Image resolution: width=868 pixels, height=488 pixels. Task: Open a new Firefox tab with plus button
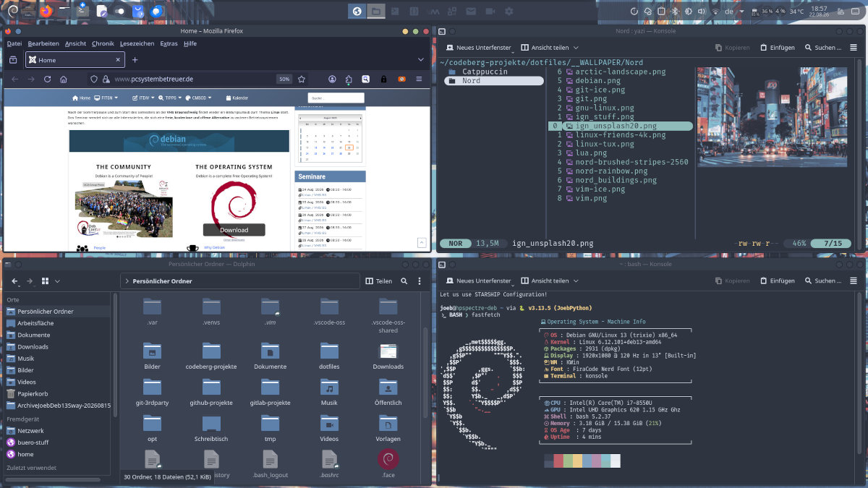[135, 60]
